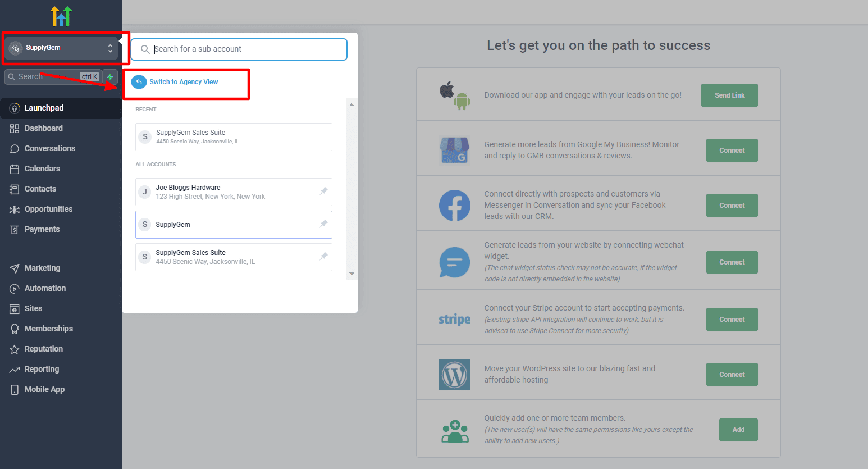This screenshot has width=868, height=469.
Task: Click the Mobile App phone icon
Action: tap(15, 390)
